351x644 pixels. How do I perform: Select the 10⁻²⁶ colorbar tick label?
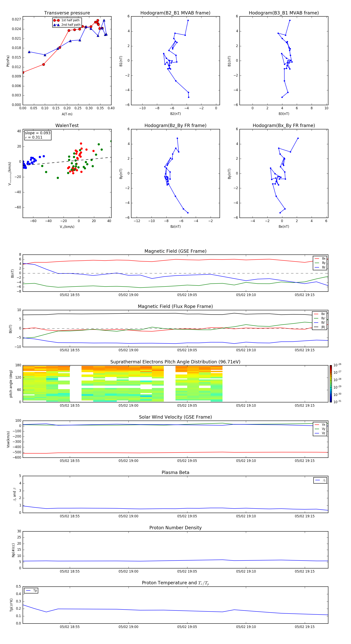[x=337, y=365]
